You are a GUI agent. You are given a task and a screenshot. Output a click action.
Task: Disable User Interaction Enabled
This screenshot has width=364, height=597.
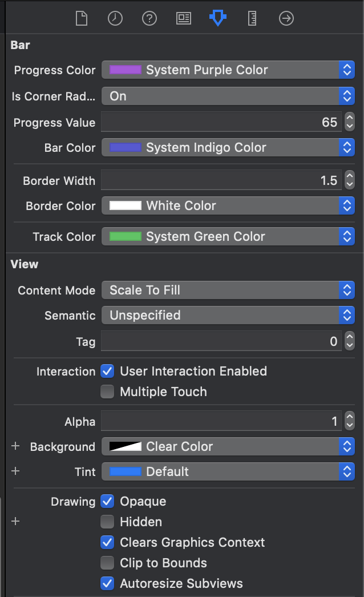(107, 371)
